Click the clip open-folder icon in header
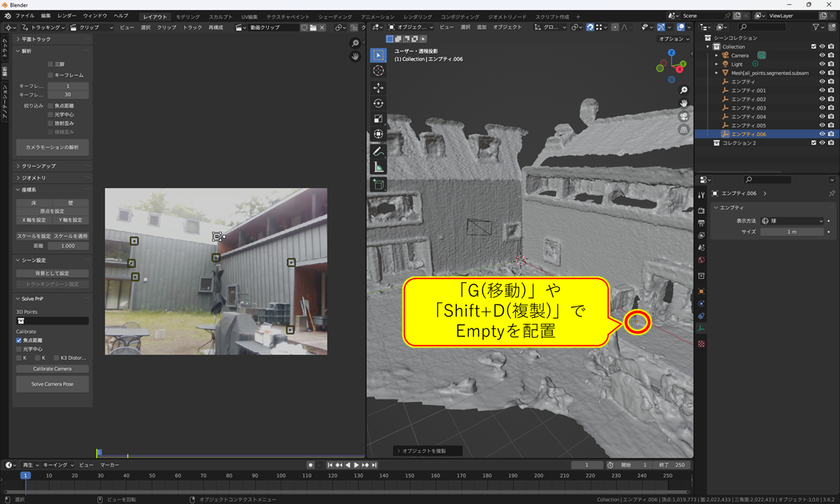Screen dimensions: 840x504 [314, 27]
